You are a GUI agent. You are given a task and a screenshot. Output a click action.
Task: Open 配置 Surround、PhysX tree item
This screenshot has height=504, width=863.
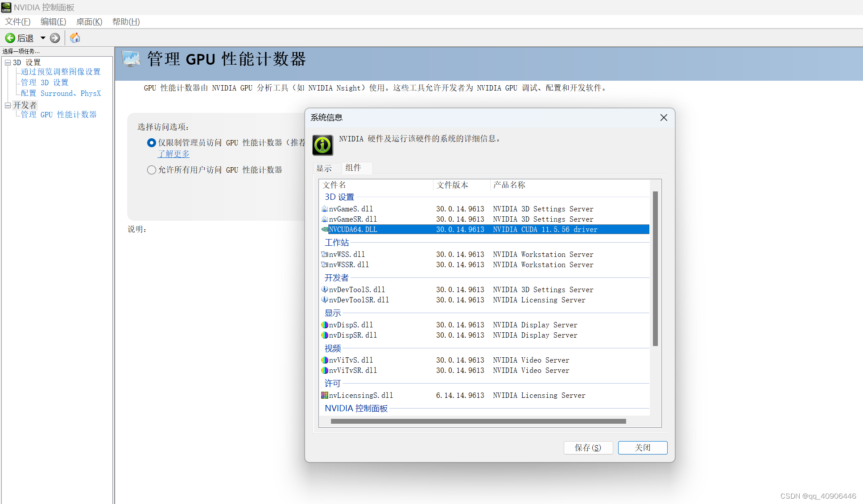[x=61, y=93]
